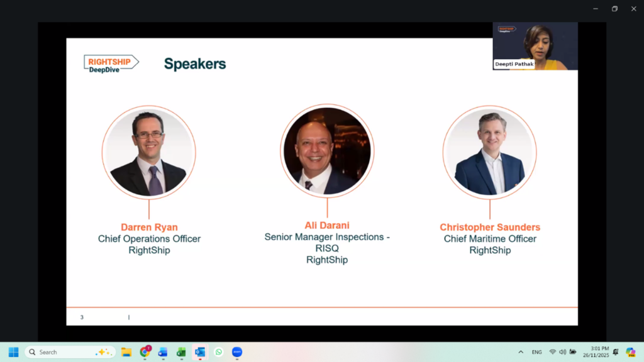Click the Christopher Saunders name text
Viewport: 644px width, 362px height.
490,228
